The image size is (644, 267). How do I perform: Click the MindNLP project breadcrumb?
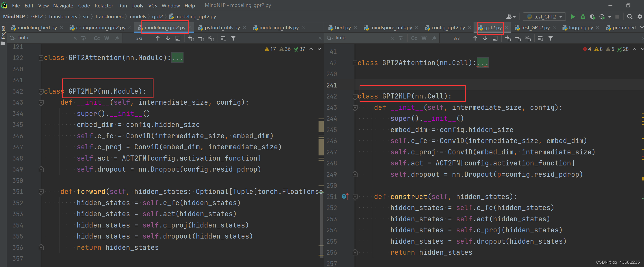(x=14, y=16)
